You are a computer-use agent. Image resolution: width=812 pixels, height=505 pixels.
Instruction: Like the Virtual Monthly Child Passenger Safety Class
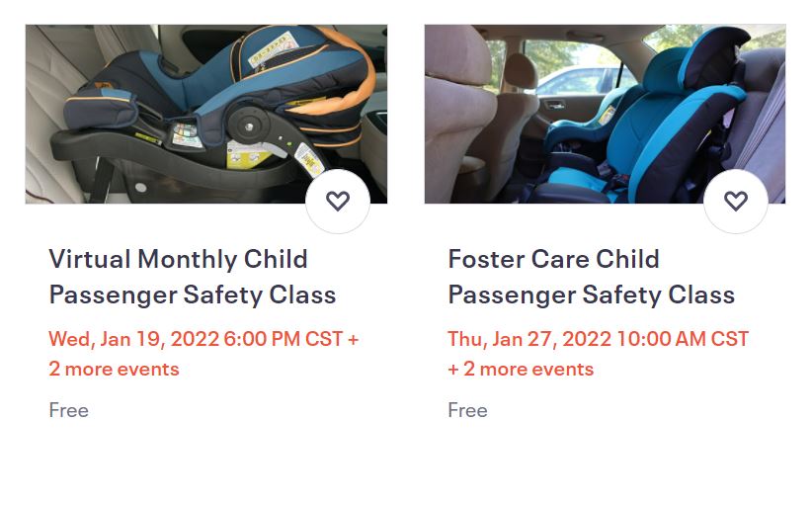[x=338, y=202]
